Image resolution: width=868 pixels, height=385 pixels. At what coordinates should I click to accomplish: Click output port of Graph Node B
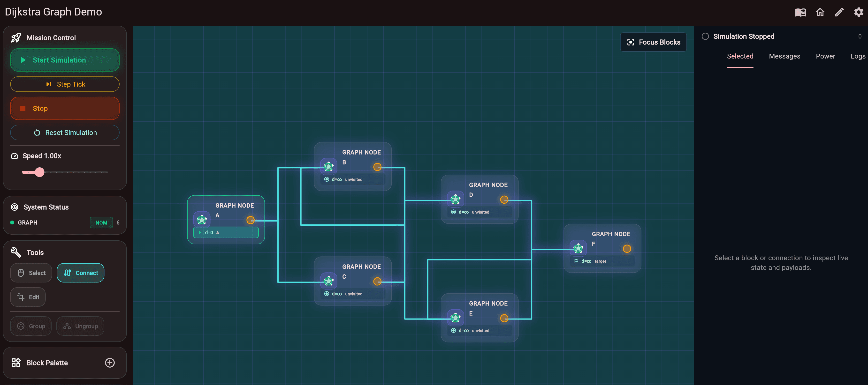pos(377,167)
